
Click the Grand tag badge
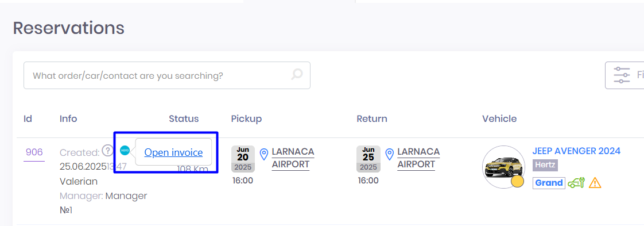[x=549, y=183]
